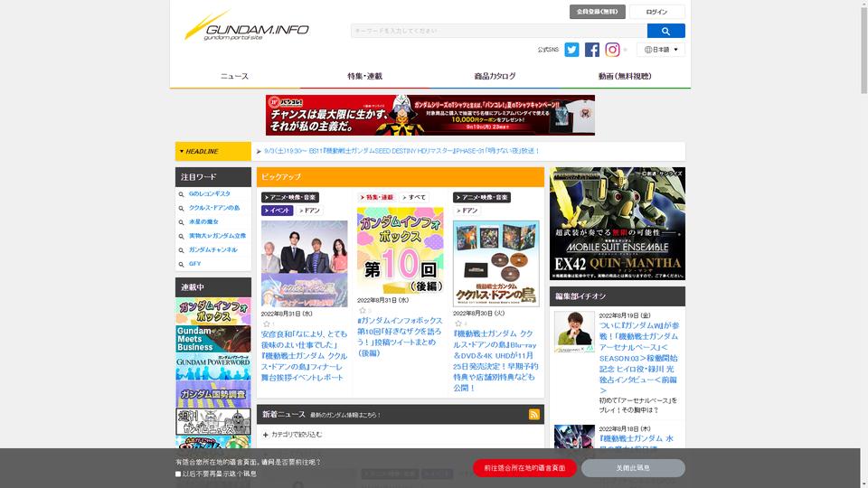868x488 pixels.
Task: Click the search icon beside ガンダムチャンネル
Action: (x=181, y=250)
